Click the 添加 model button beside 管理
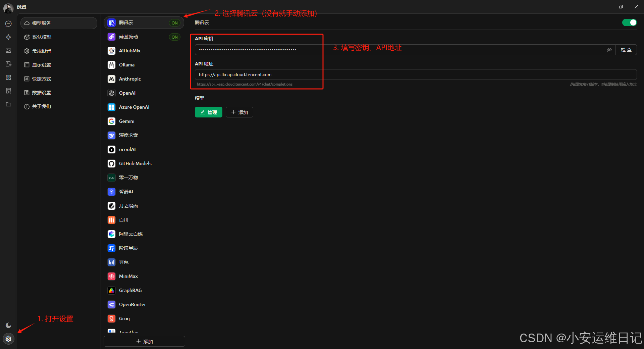644x349 pixels. tap(239, 112)
